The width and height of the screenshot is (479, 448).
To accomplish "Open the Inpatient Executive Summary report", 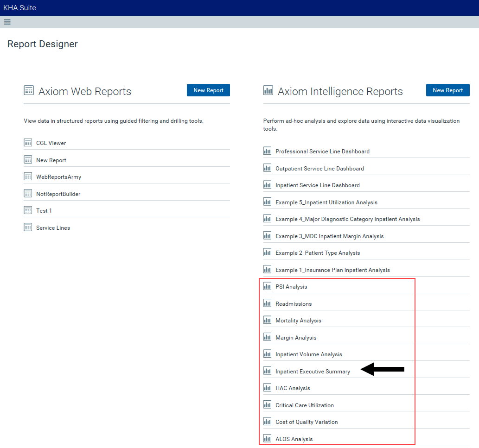I will (x=313, y=372).
